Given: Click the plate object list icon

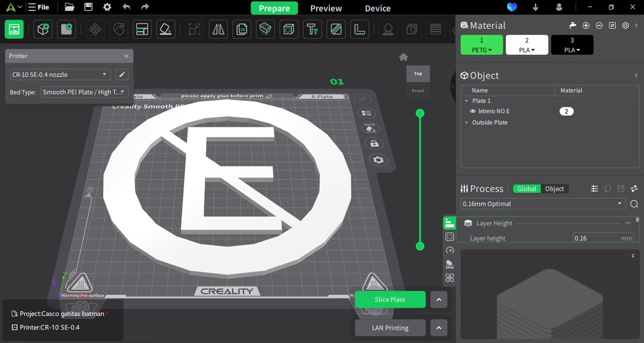Looking at the screenshot, I should (x=367, y=113).
